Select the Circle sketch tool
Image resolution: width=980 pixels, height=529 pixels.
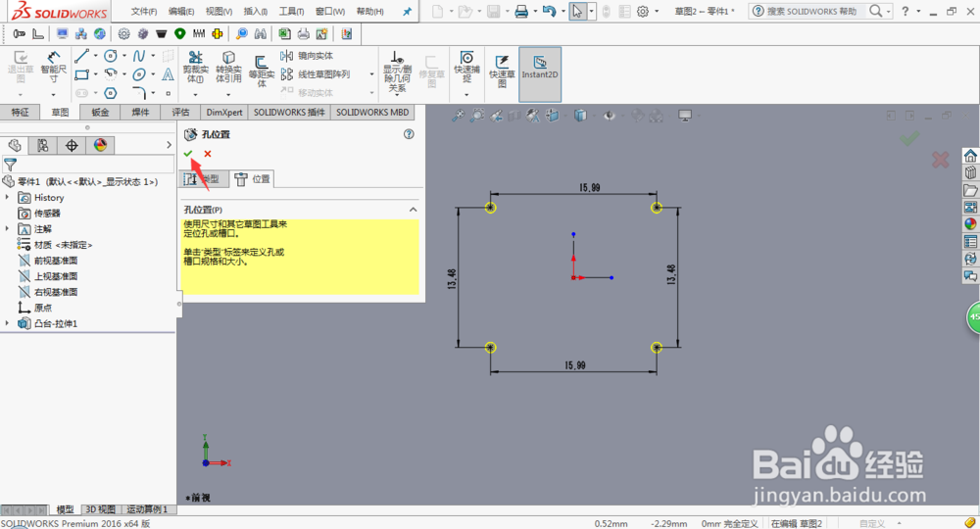111,56
